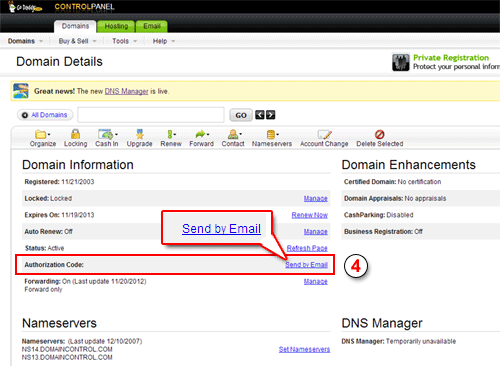The height and width of the screenshot is (366, 500).
Task: Click the Renew toolbar icon
Action: 170,134
